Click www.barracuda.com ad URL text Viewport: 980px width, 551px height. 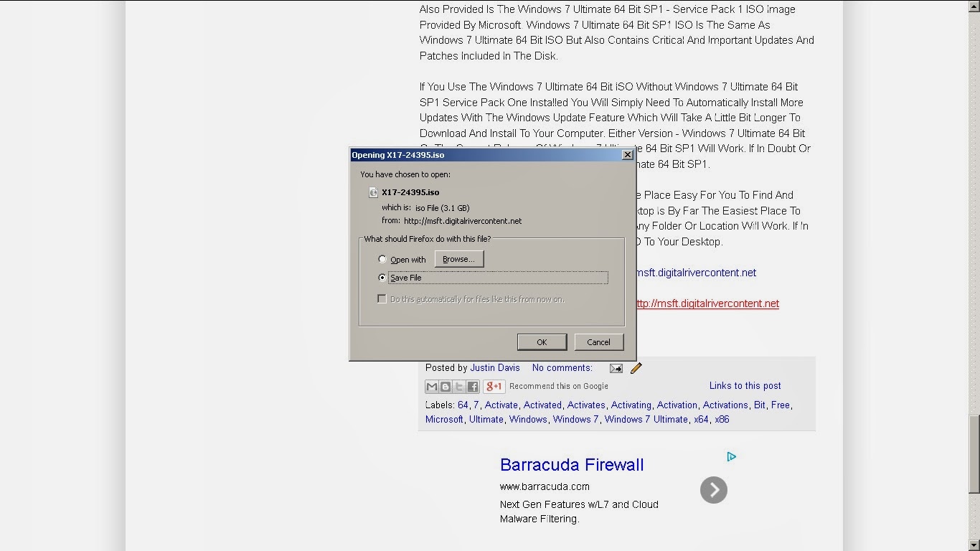[x=545, y=486]
